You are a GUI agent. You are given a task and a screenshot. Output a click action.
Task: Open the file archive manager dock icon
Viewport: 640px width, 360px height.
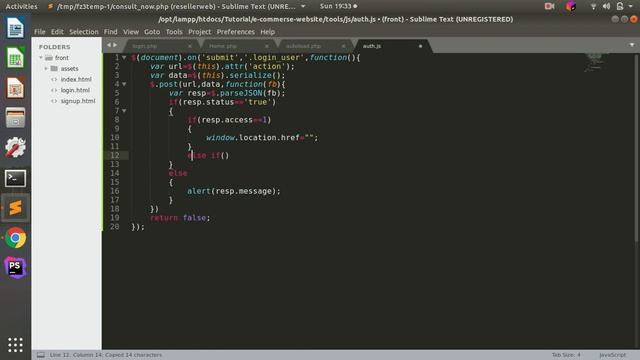coord(15,118)
